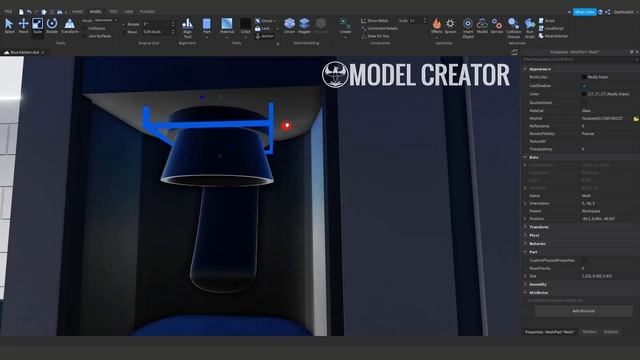Expand the Behavior section
This screenshot has width=640, height=360.
(x=525, y=244)
